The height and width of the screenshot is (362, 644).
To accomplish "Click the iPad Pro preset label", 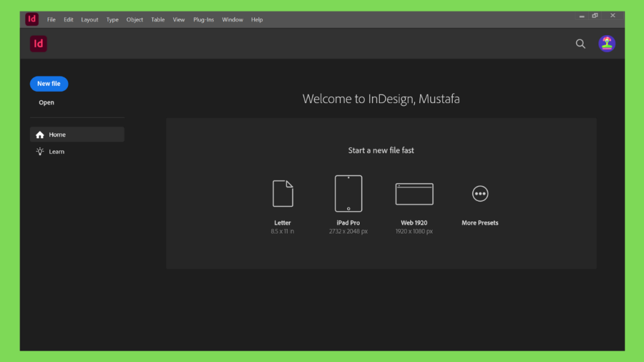I will (348, 223).
